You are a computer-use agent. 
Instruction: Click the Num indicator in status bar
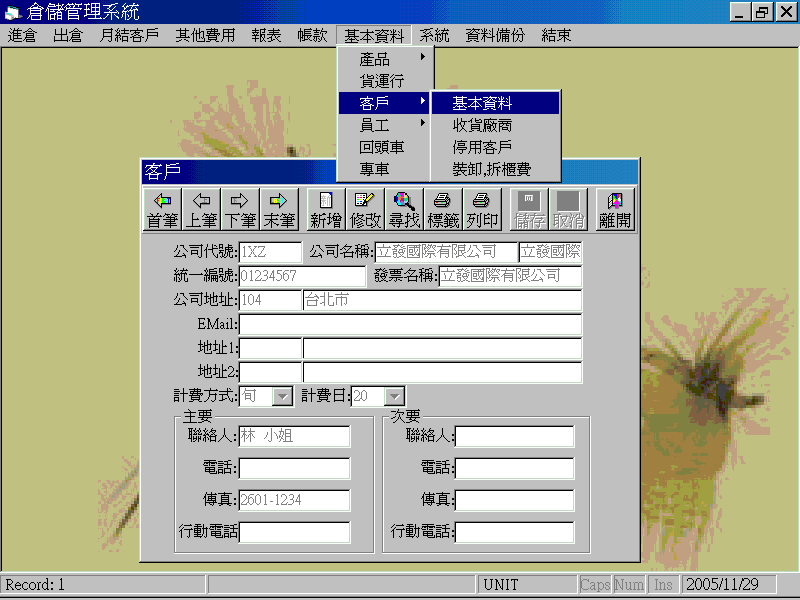click(x=629, y=585)
